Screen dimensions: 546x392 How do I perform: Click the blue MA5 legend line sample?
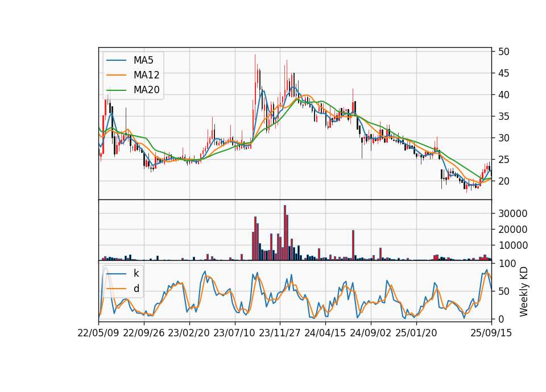[x=116, y=60]
